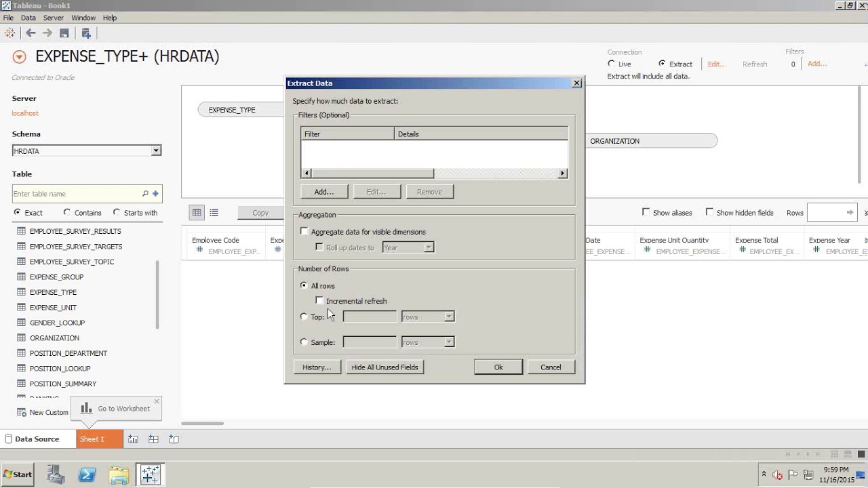Click the Tableau start page icon
Screen dimensions: 868x488
pyautogui.click(x=9, y=33)
